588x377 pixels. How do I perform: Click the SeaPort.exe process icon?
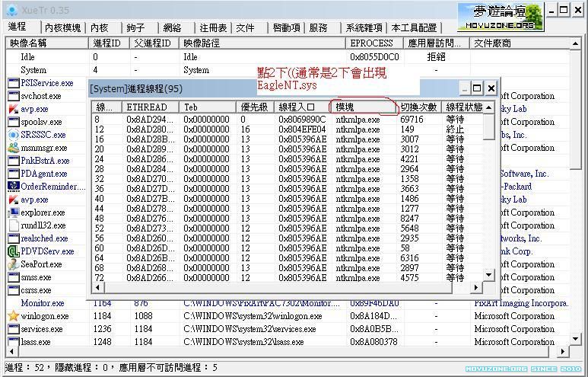(13, 264)
